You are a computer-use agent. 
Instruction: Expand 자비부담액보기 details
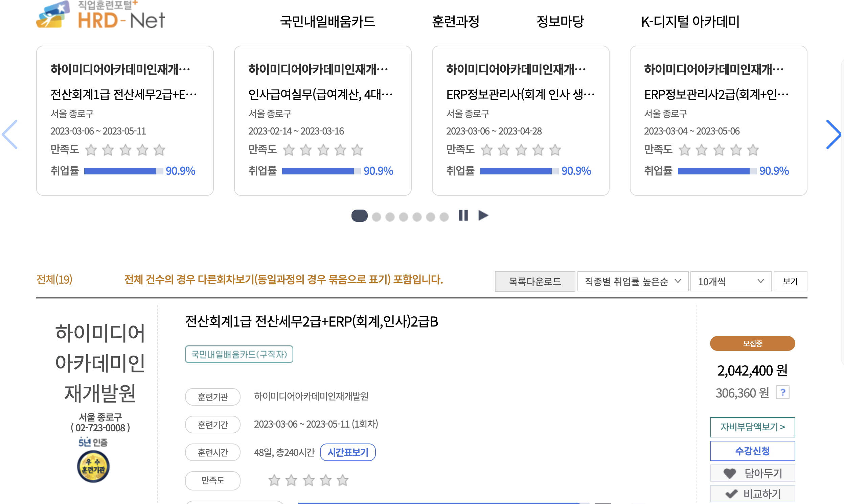[x=752, y=427]
